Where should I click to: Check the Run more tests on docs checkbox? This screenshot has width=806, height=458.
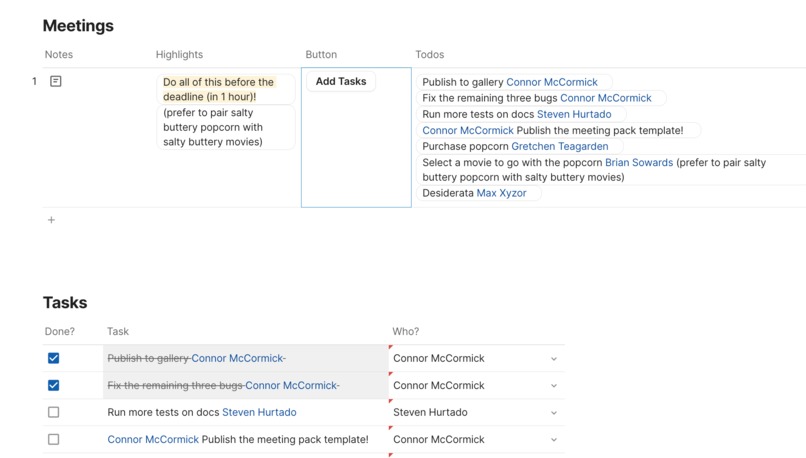(53, 412)
